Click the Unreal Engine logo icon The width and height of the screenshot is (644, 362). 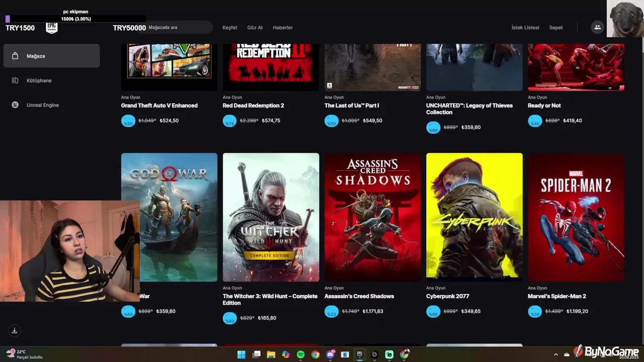[x=15, y=105]
